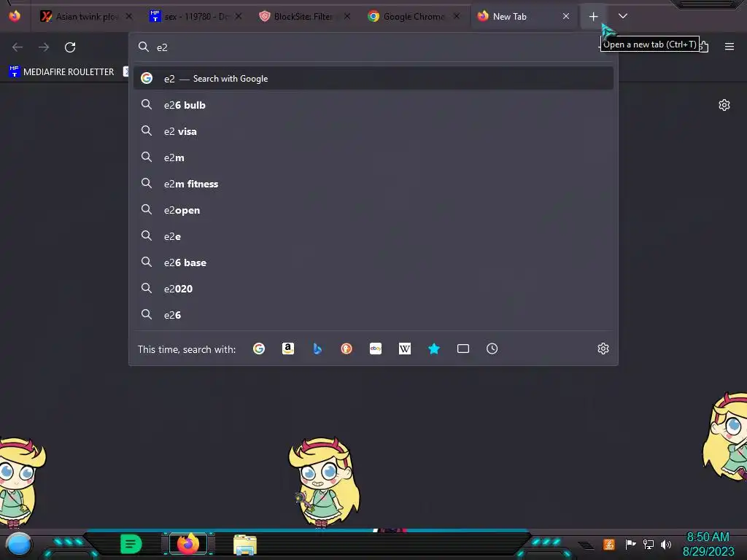Viewport: 747px width, 560px height.
Task: Open the Firefox application menu
Action: click(x=729, y=47)
